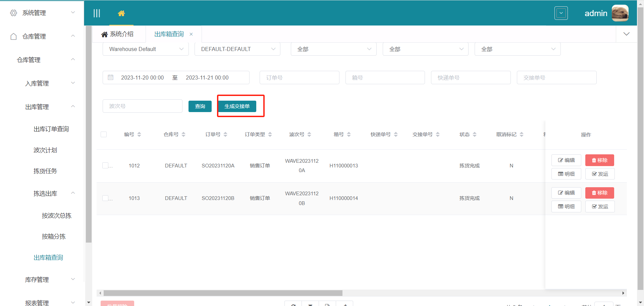Viewport: 644px width, 306px height.
Task: Remove row 1012 with 移除 button
Action: click(600, 160)
